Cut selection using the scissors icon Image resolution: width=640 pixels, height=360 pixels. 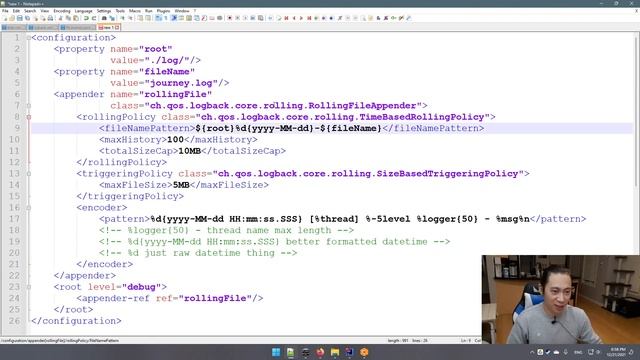tap(60, 18)
